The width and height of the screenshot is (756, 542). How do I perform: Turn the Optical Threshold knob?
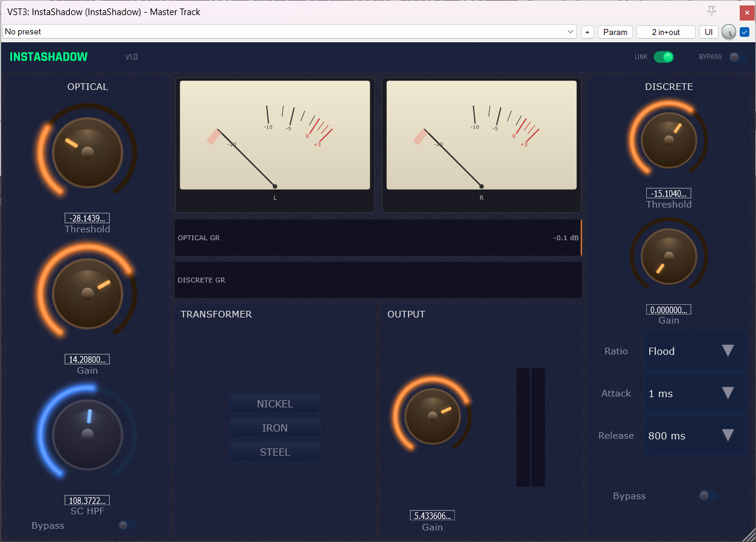coord(87,151)
